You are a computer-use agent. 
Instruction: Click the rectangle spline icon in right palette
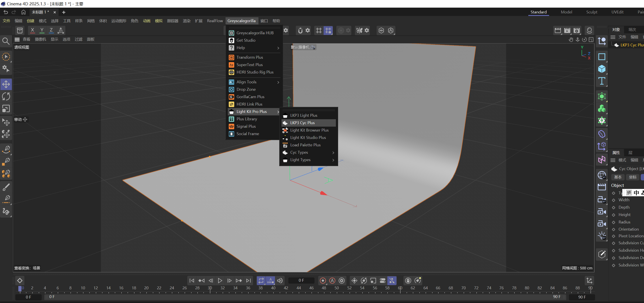point(602,57)
